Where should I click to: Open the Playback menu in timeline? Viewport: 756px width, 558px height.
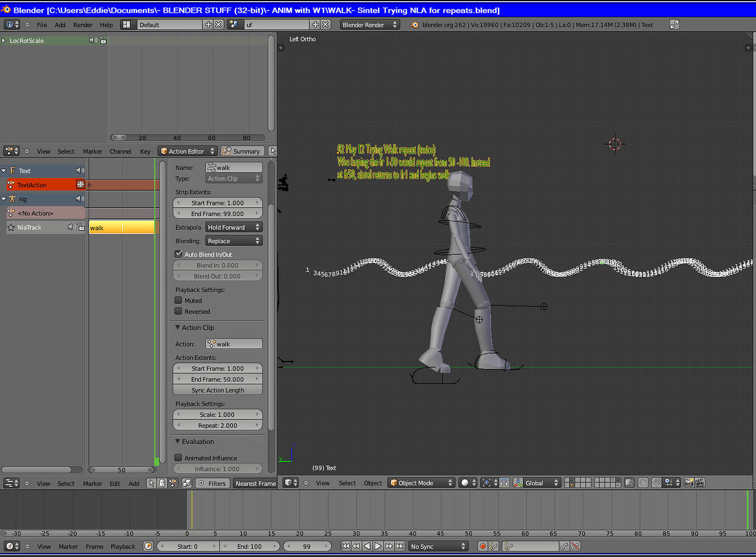(123, 546)
